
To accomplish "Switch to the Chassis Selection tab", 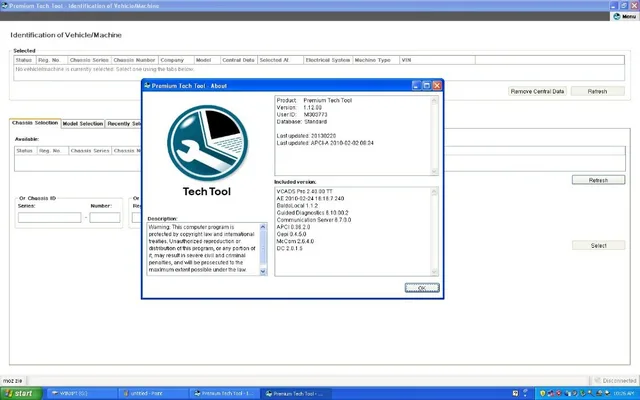I will tap(35, 123).
